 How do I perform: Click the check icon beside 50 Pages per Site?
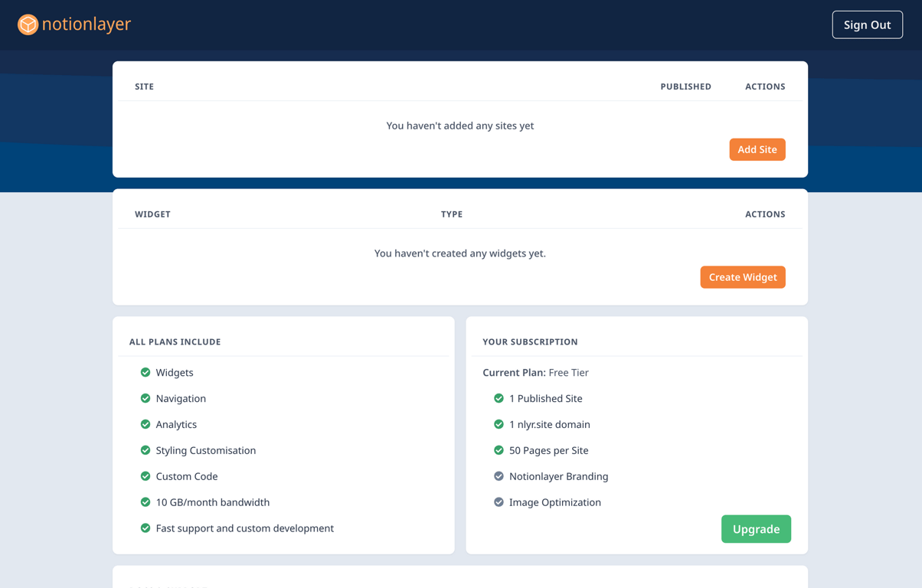[x=499, y=450]
